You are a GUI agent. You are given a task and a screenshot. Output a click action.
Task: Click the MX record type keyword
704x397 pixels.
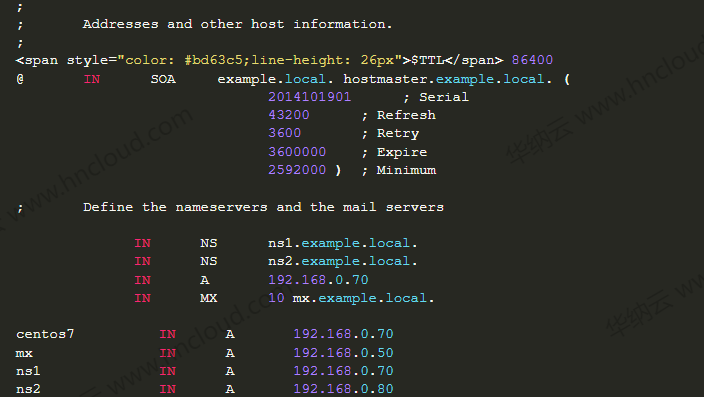click(x=208, y=298)
